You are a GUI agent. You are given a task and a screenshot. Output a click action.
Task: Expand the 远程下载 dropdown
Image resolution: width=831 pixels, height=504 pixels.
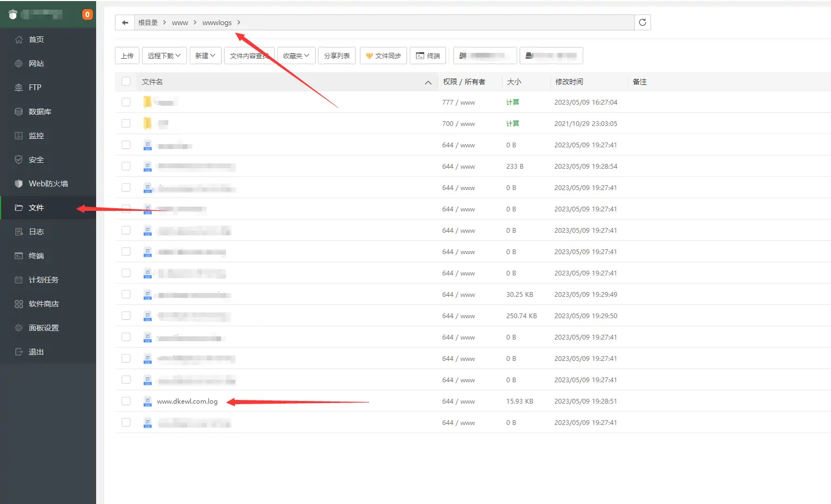click(x=164, y=56)
